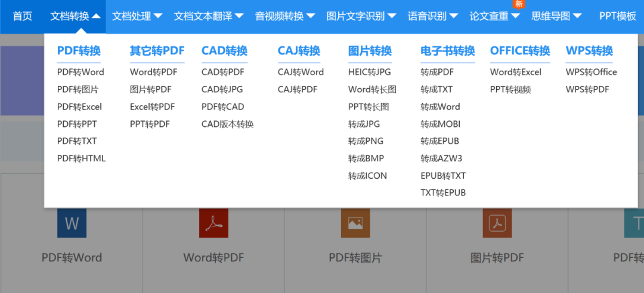Screen dimensions: 644x293
Task: Select the TXT转EPUB link
Action: (443, 193)
